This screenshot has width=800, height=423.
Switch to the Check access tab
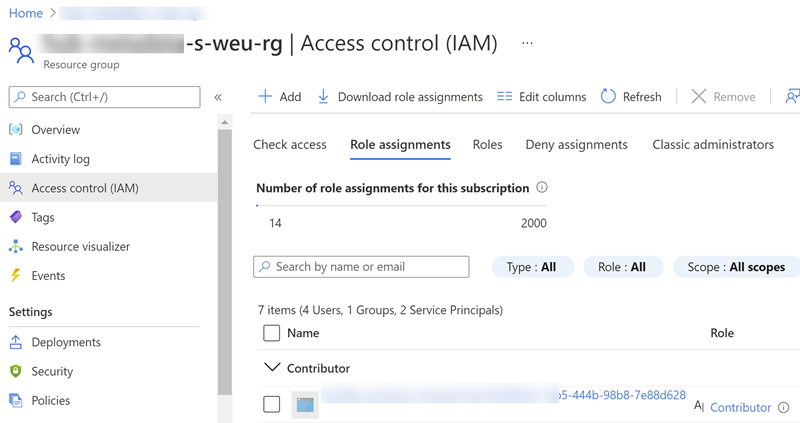[290, 145]
